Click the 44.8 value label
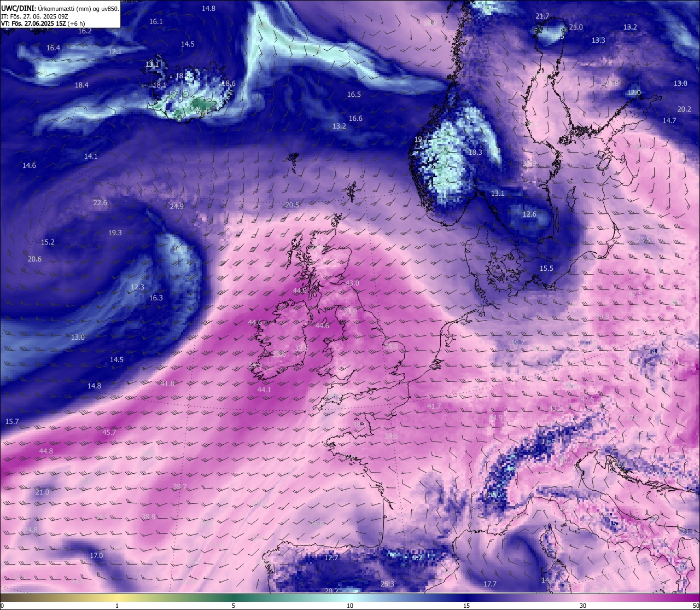Image resolution: width=700 pixels, height=610 pixels. (46, 451)
